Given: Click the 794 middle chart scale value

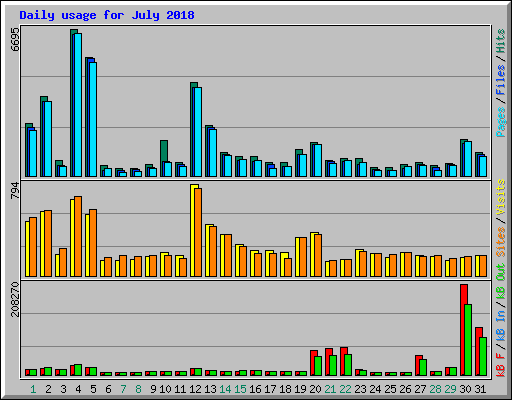Looking at the screenshot, I should [x=15, y=191].
